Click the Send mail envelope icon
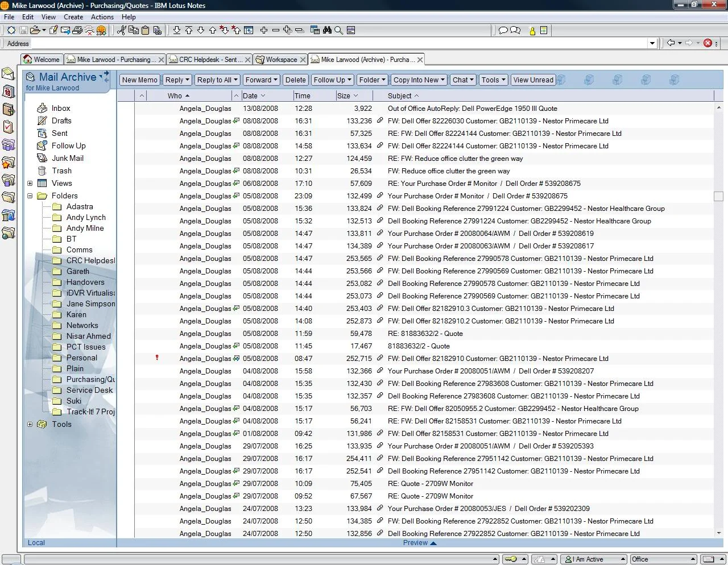This screenshot has width=728, height=565. tap(65, 30)
